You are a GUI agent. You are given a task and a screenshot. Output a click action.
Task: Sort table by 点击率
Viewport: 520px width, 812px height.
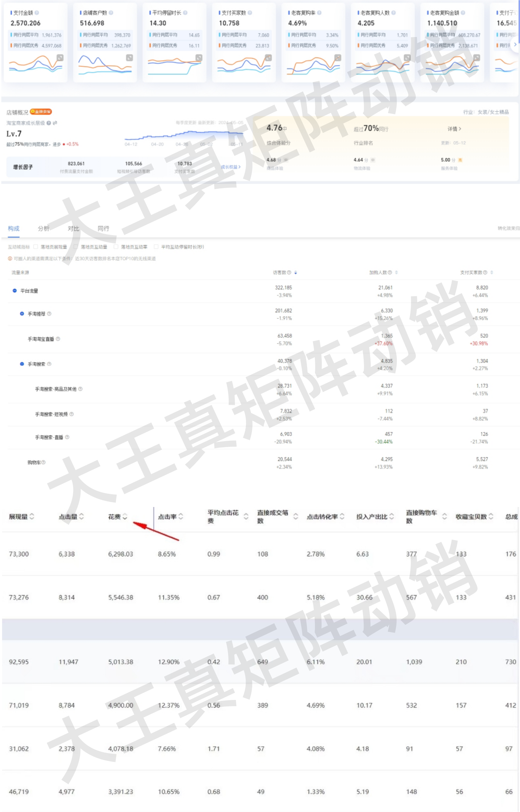tap(181, 516)
